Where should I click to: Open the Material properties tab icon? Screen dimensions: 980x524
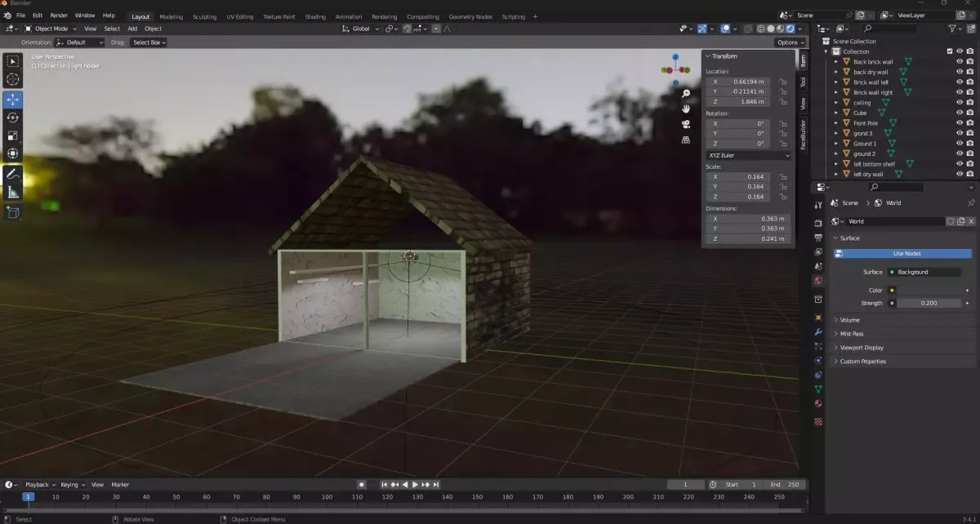pos(818,403)
